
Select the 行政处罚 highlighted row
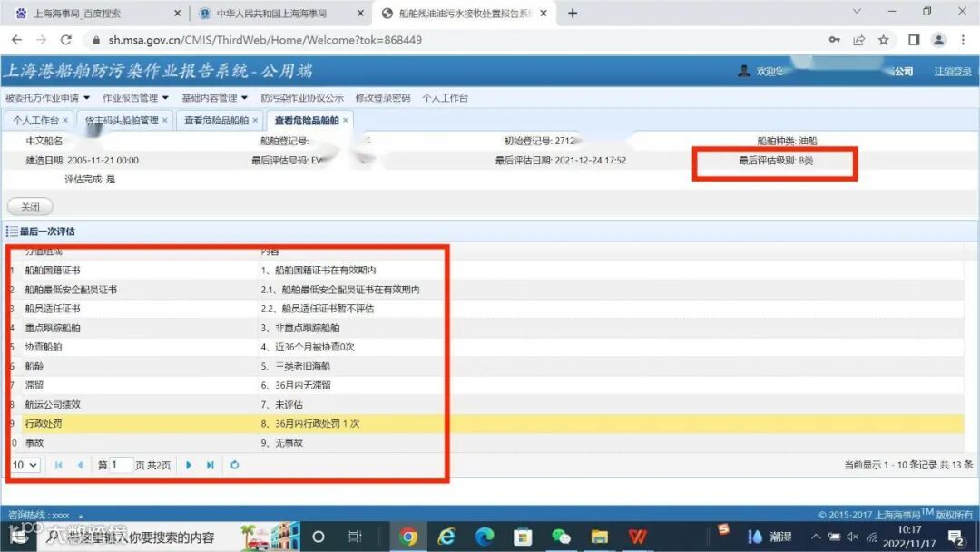pos(485,424)
